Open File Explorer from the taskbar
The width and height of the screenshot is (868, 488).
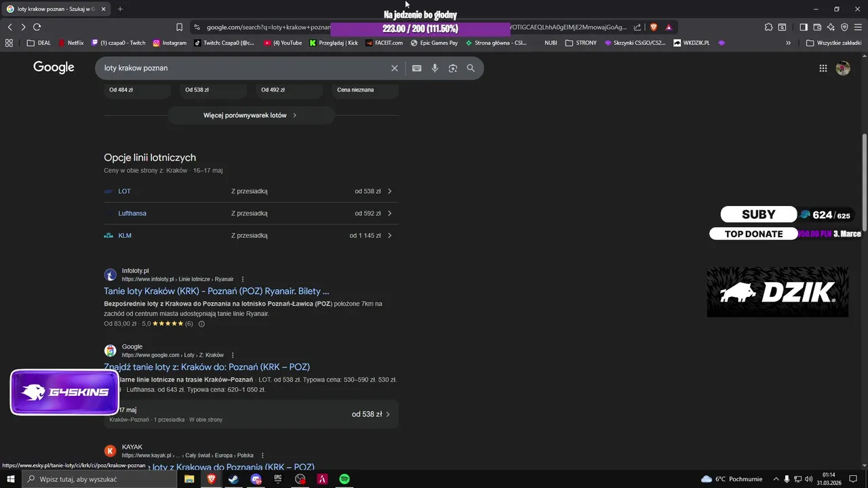pyautogui.click(x=189, y=479)
